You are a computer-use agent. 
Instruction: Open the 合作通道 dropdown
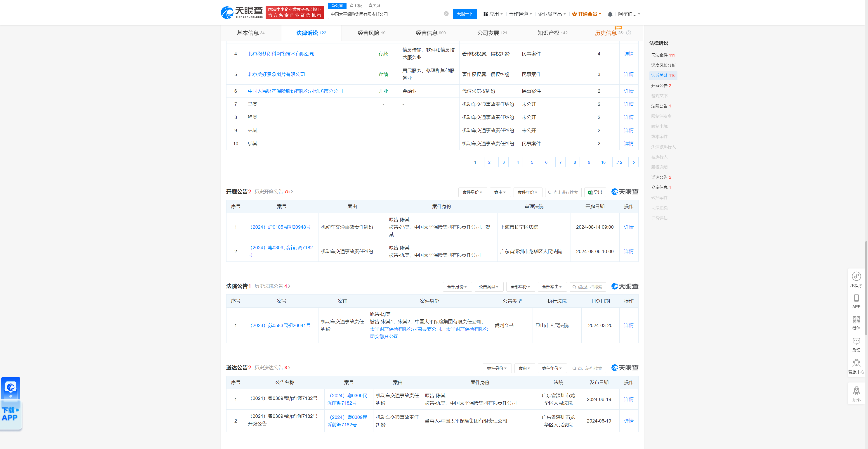(520, 14)
